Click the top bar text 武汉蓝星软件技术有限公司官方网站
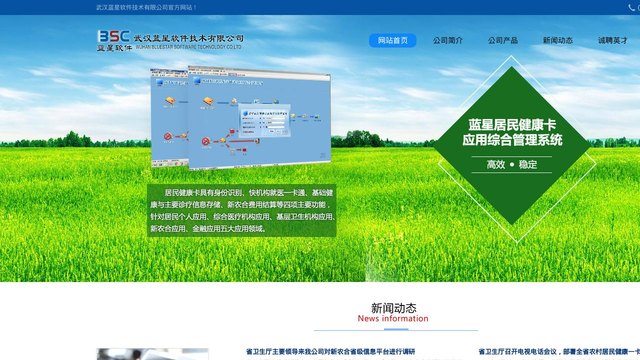This screenshot has height=360, width=640. (146, 7)
